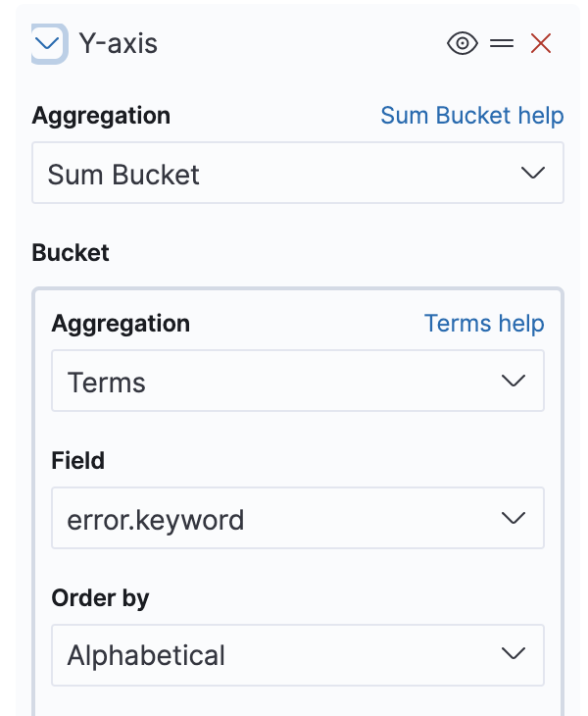
Task: Open the Sum Bucket aggregation dropdown
Action: pyautogui.click(x=298, y=173)
